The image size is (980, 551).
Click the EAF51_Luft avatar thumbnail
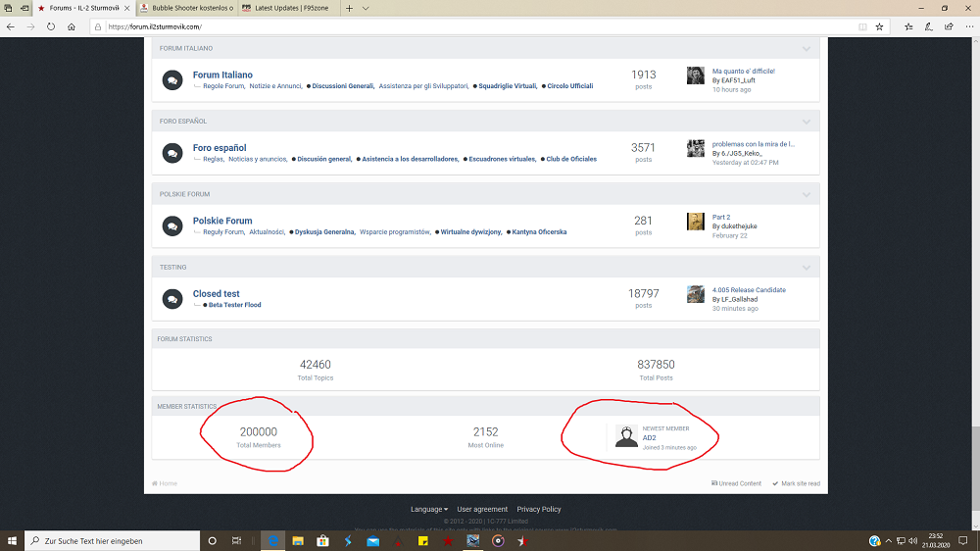pyautogui.click(x=696, y=75)
